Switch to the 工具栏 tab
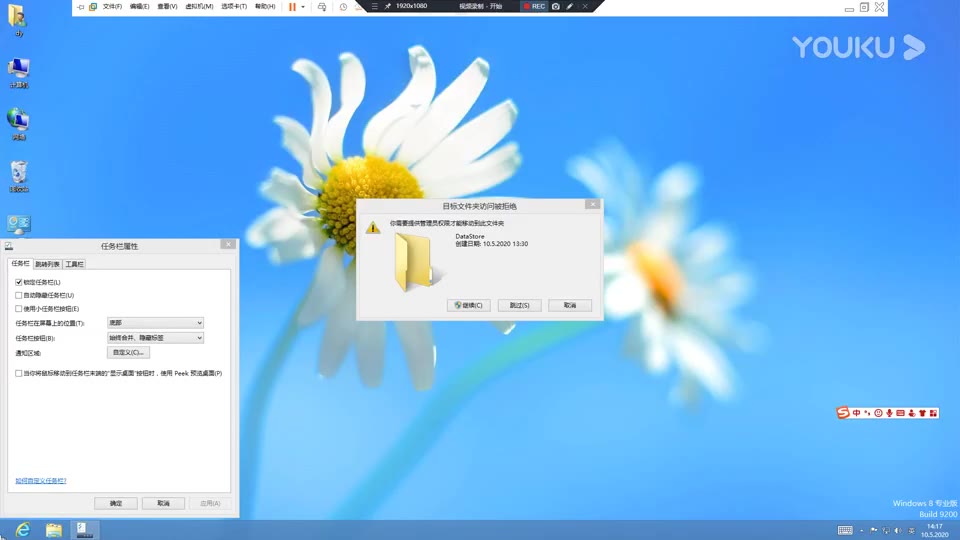This screenshot has height=540, width=960. [x=75, y=264]
